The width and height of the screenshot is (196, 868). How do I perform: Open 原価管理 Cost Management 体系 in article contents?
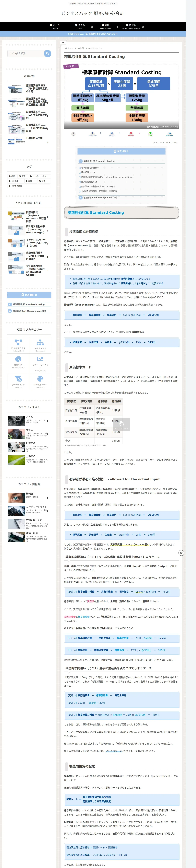pos(100,198)
